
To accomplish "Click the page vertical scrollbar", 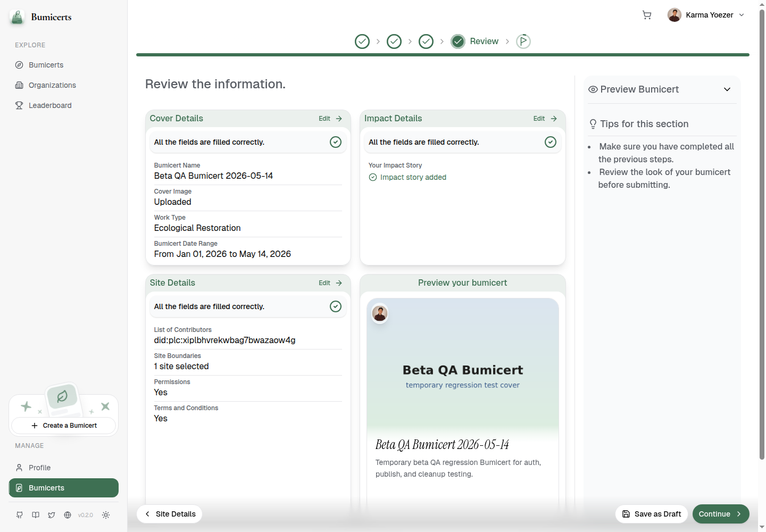I will (762, 234).
